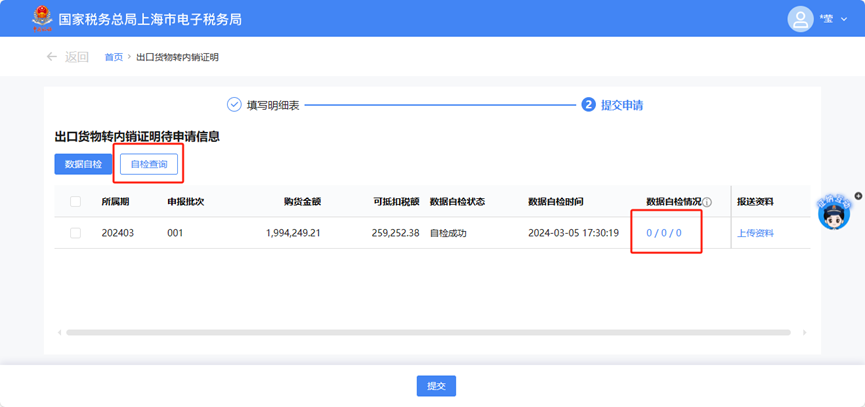Click the 数据自检情况 info icon
The image size is (865, 407).
(707, 202)
